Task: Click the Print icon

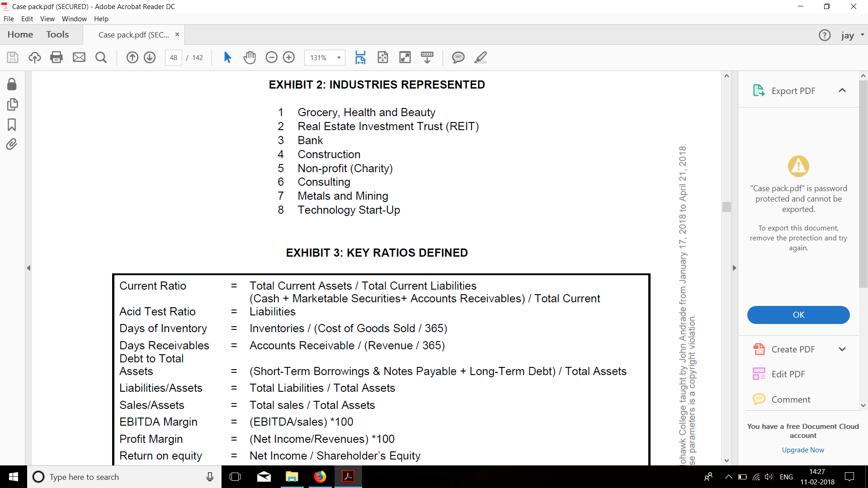Action: [x=56, y=57]
